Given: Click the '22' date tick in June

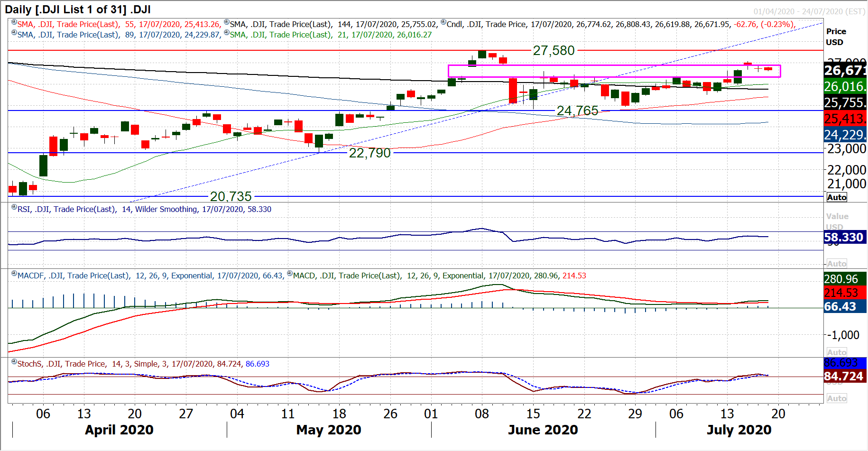Looking at the screenshot, I should pyautogui.click(x=584, y=414).
